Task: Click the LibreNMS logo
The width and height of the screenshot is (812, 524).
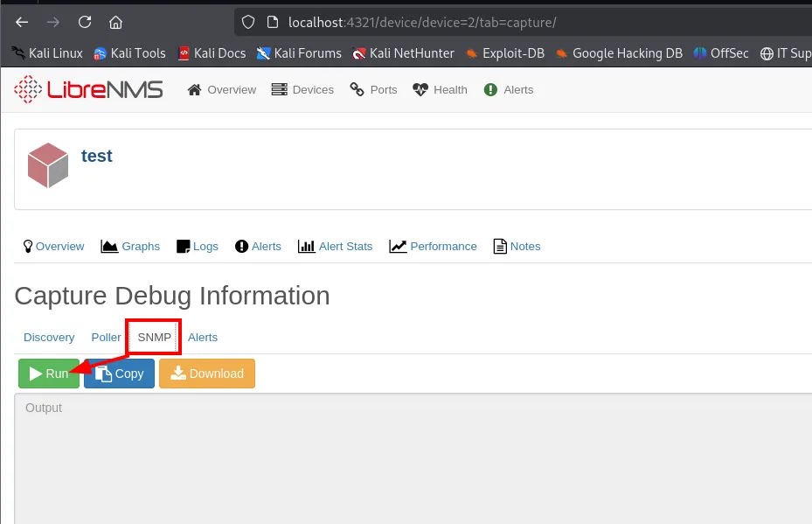Action: (88, 89)
